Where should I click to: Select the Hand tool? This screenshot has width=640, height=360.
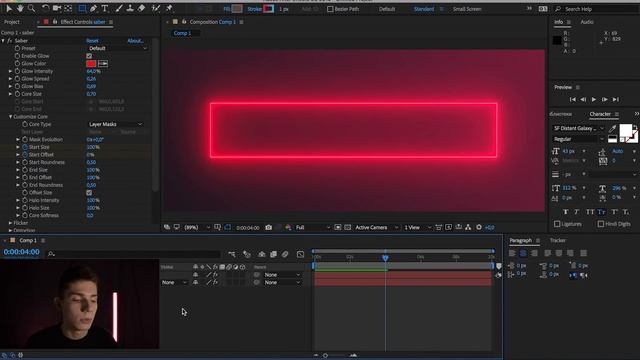click(x=20, y=8)
